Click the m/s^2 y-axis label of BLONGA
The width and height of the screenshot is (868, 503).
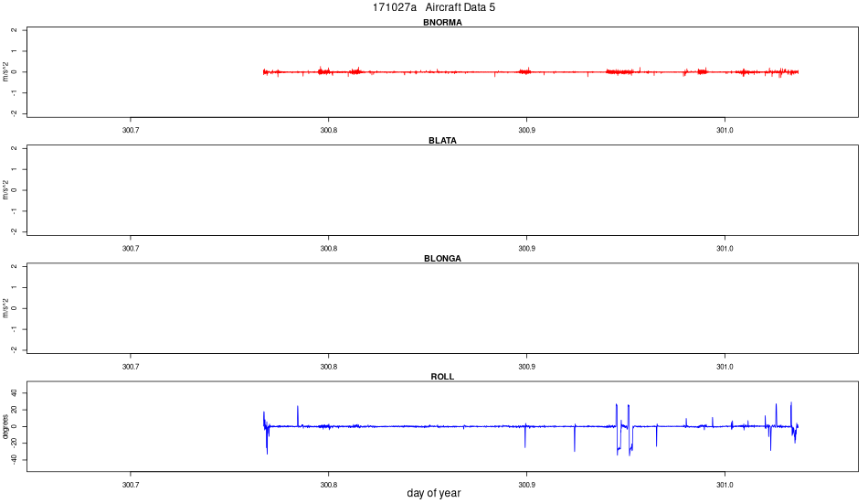pos(5,308)
